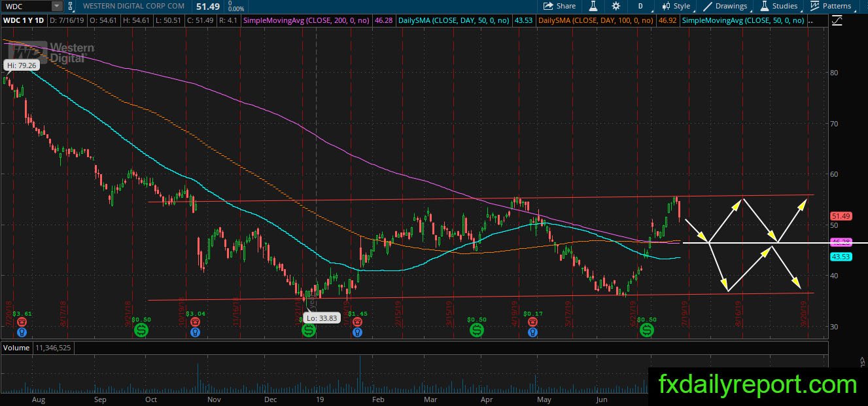Screen dimensions: 868x406
Task: Click the symbol link clip icon
Action: click(x=72, y=6)
